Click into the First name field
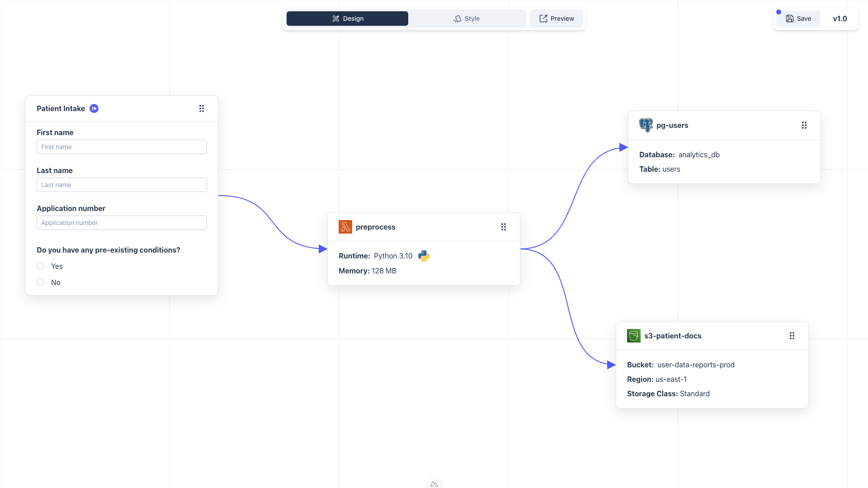Image resolution: width=868 pixels, height=488 pixels. click(x=121, y=147)
